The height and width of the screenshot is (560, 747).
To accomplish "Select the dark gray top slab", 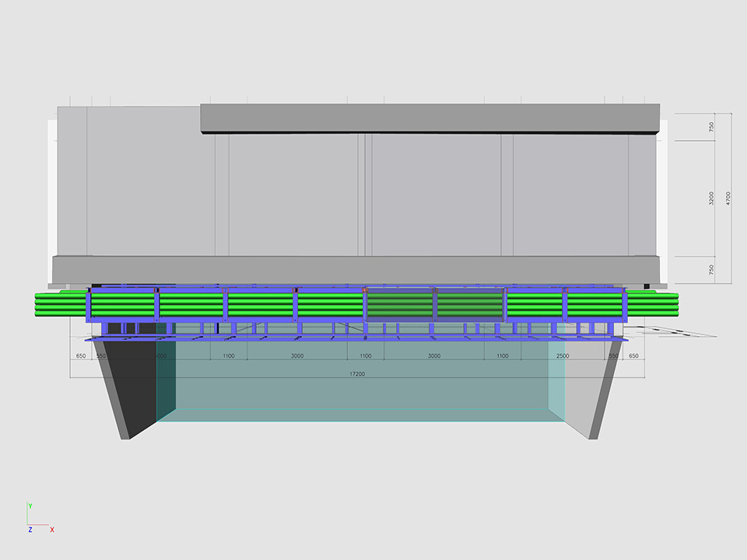I will 430,117.
